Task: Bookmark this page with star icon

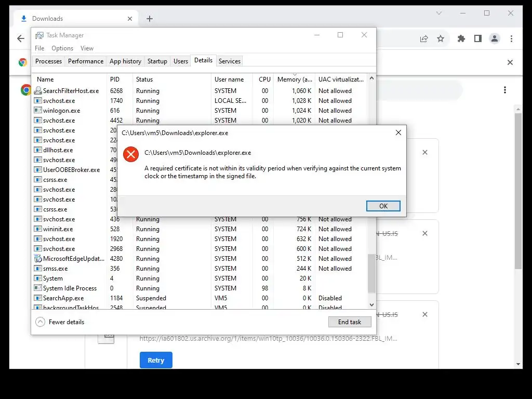Action: pos(441,38)
